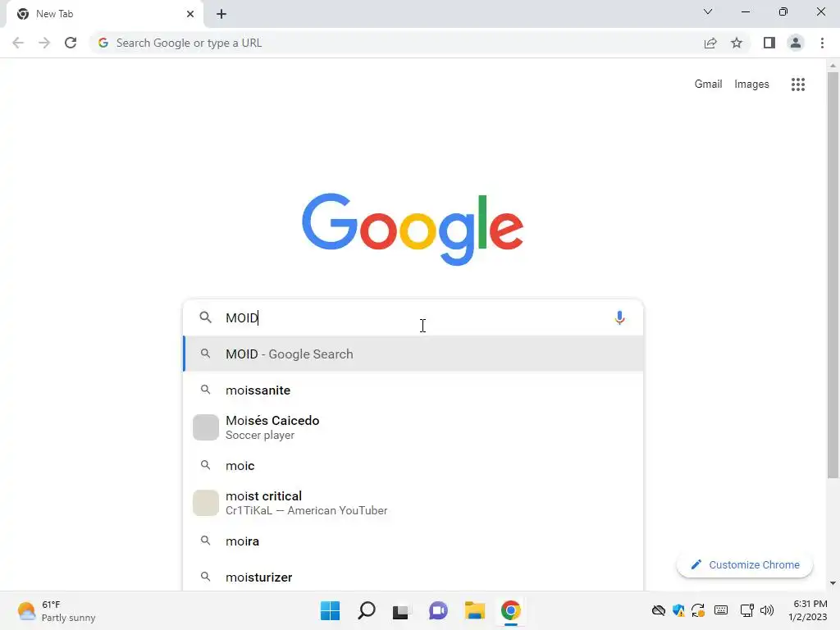Click the OneDrive cloud tray icon
The image size is (840, 630).
659,610
